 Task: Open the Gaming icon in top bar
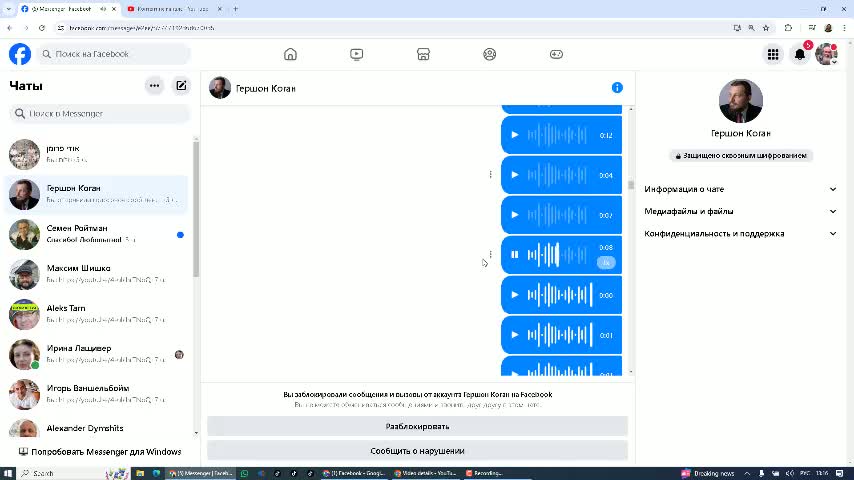pos(556,54)
